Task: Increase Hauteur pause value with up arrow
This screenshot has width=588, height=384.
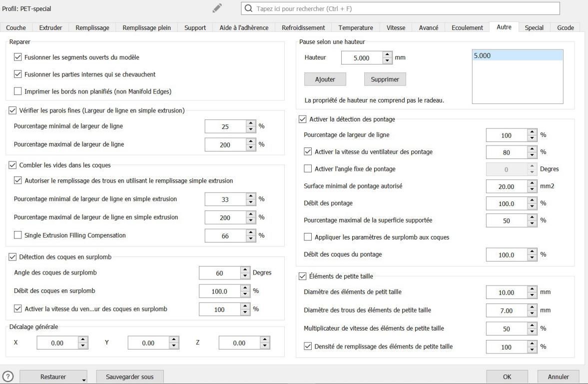Action: [387, 55]
